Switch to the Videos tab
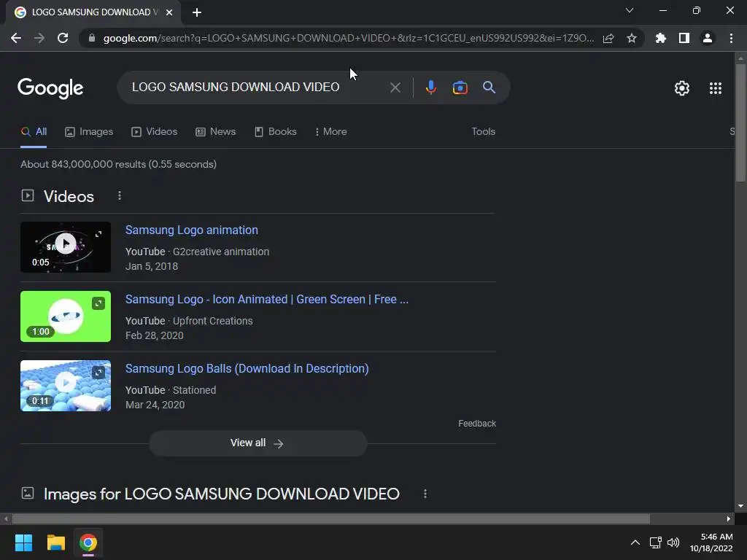747x560 pixels. [155, 132]
